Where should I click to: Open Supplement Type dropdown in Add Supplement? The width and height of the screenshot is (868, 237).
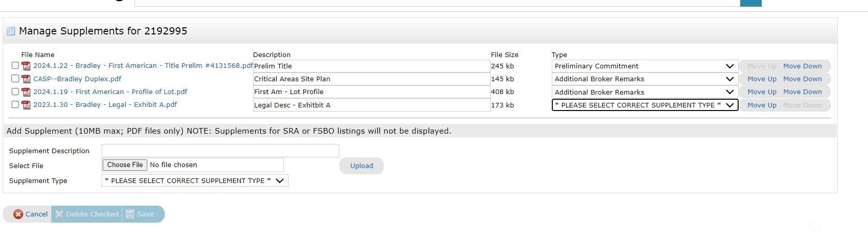click(195, 181)
